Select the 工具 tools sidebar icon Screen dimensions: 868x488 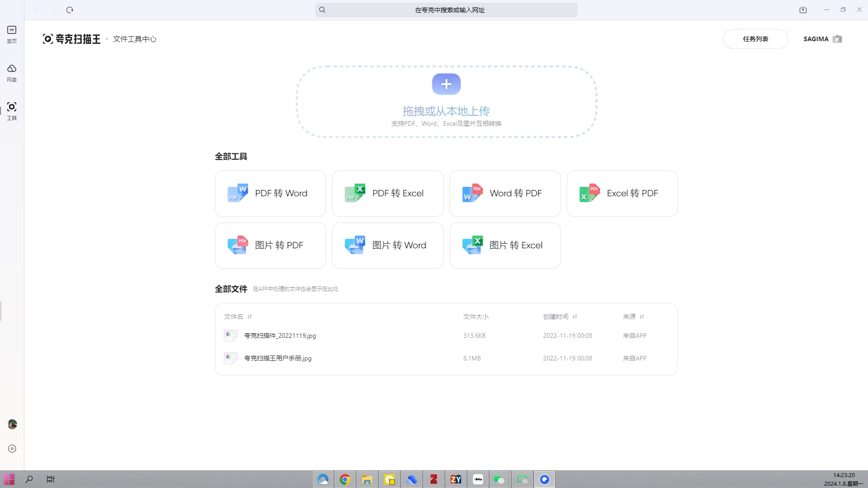[x=12, y=111]
